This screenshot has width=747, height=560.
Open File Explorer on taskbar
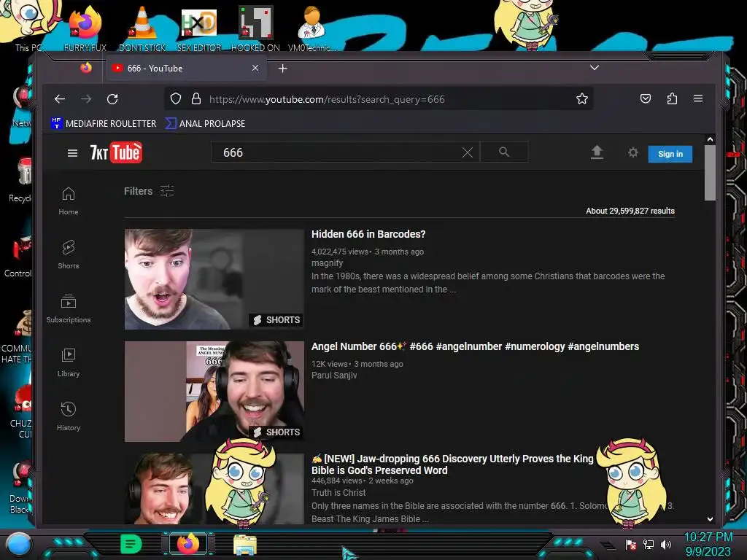click(245, 544)
